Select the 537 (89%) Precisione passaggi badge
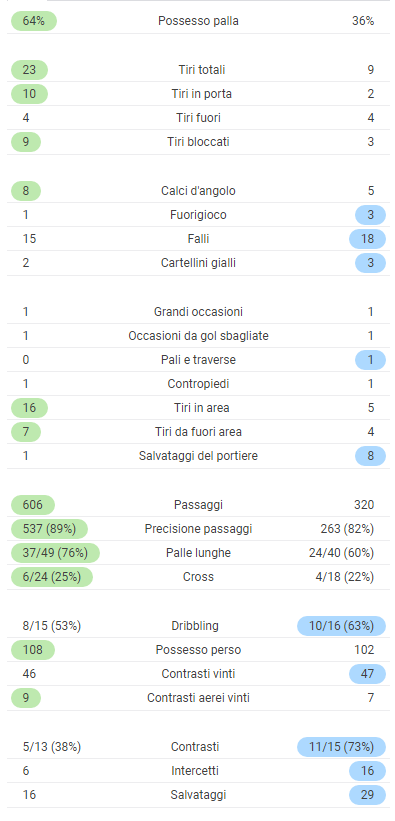This screenshot has height=821, width=395. [x=49, y=529]
